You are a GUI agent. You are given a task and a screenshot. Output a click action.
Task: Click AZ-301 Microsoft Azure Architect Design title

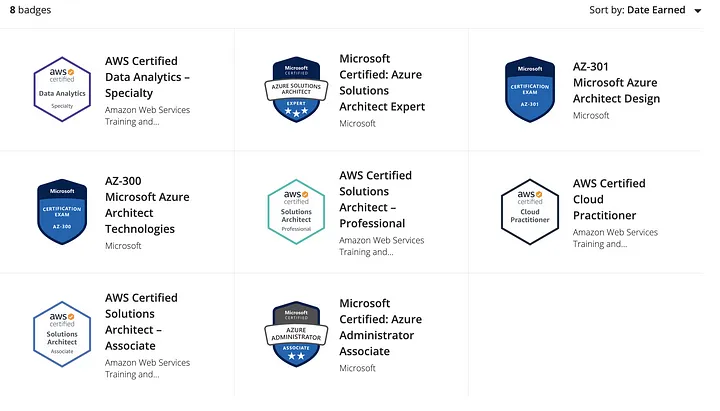coord(616,83)
